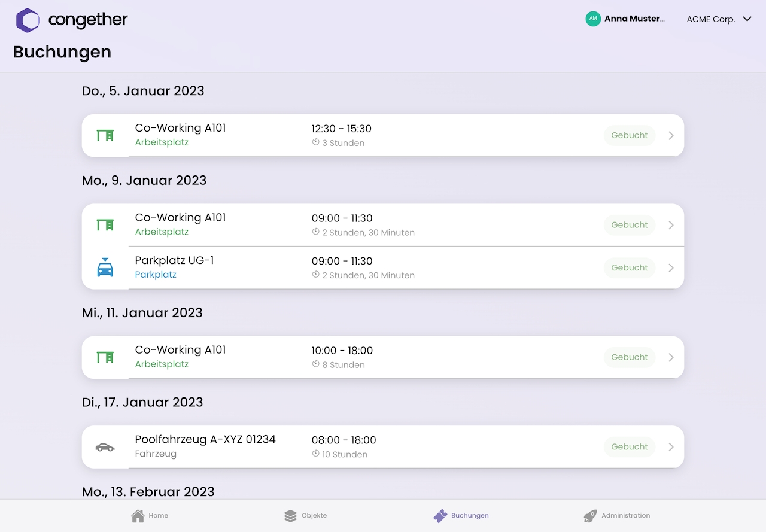Open Anna Muster user profile name
The image size is (766, 532).
click(x=634, y=19)
